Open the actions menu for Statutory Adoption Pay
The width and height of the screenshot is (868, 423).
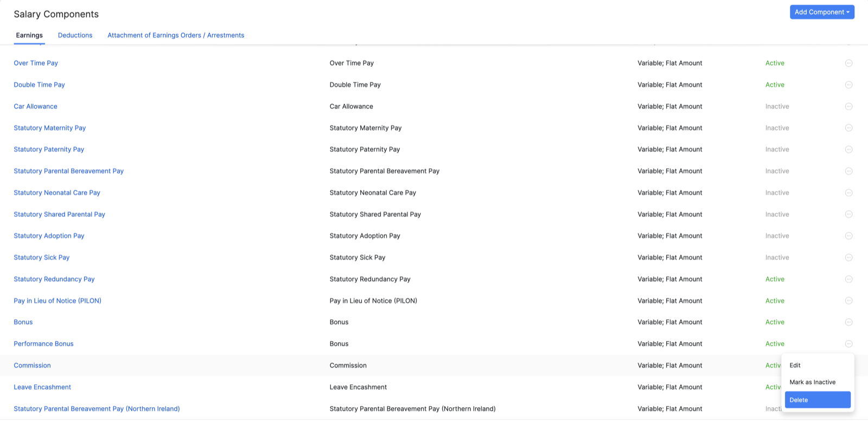click(848, 236)
